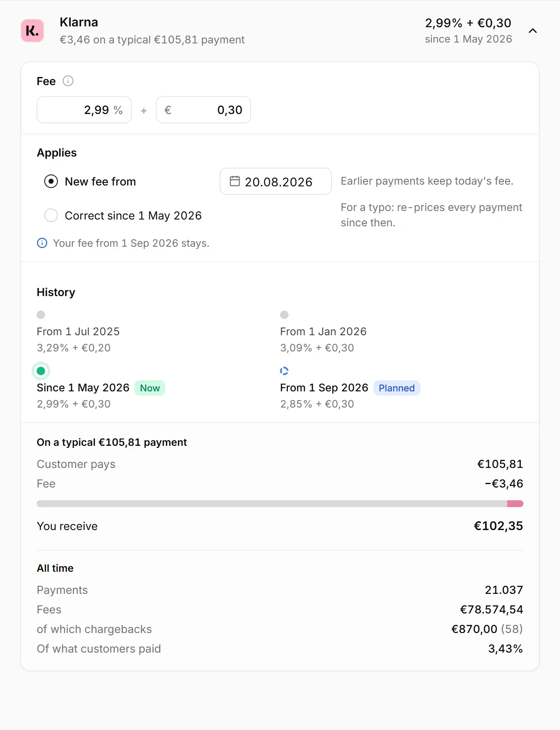The width and height of the screenshot is (560, 730).
Task: Click the header rate '2,99% + €0,30'
Action: [x=468, y=23]
